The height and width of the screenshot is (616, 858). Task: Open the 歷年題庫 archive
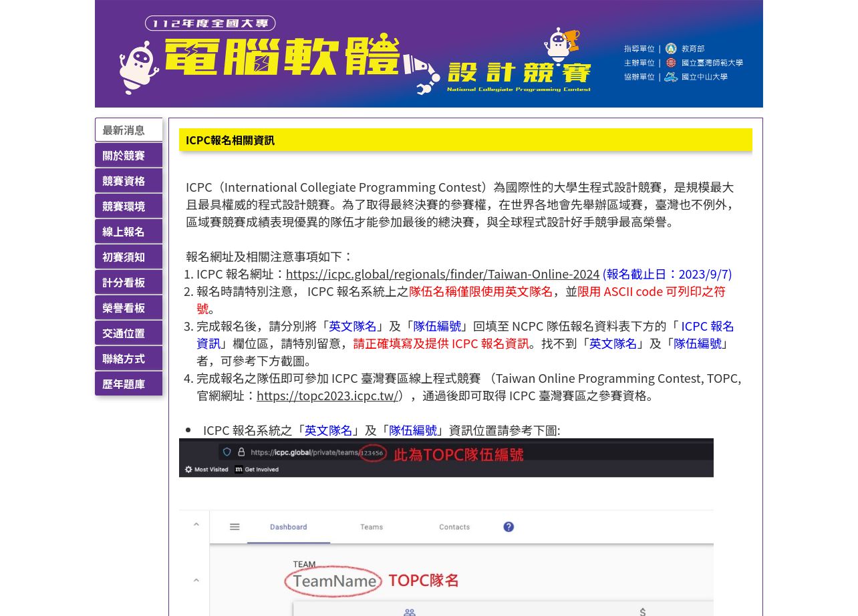click(x=128, y=383)
